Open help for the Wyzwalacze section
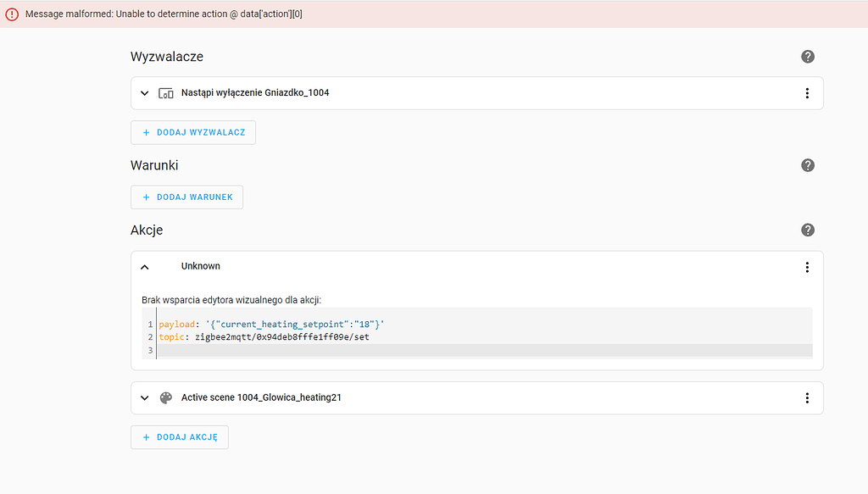The image size is (868, 494). pyautogui.click(x=807, y=57)
